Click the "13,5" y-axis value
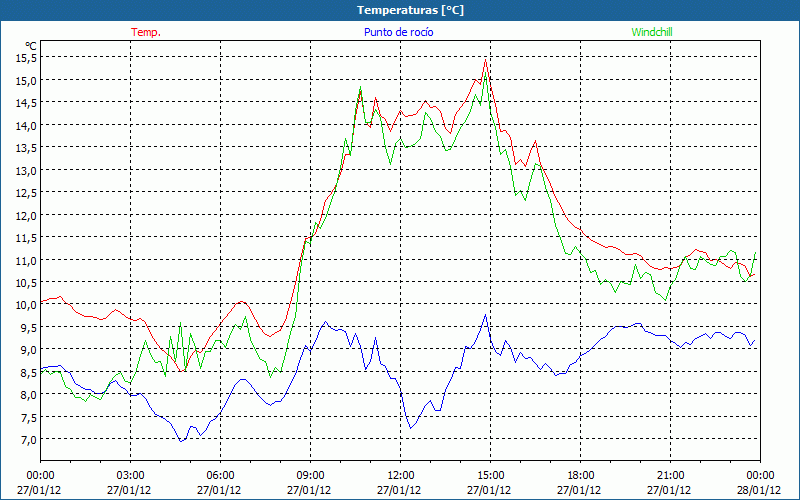The width and height of the screenshot is (800, 500). point(27,147)
